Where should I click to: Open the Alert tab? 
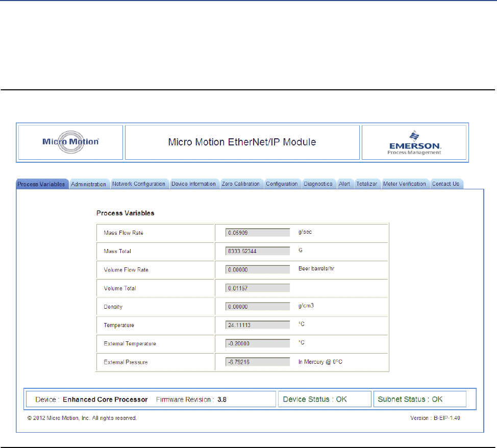point(344,184)
